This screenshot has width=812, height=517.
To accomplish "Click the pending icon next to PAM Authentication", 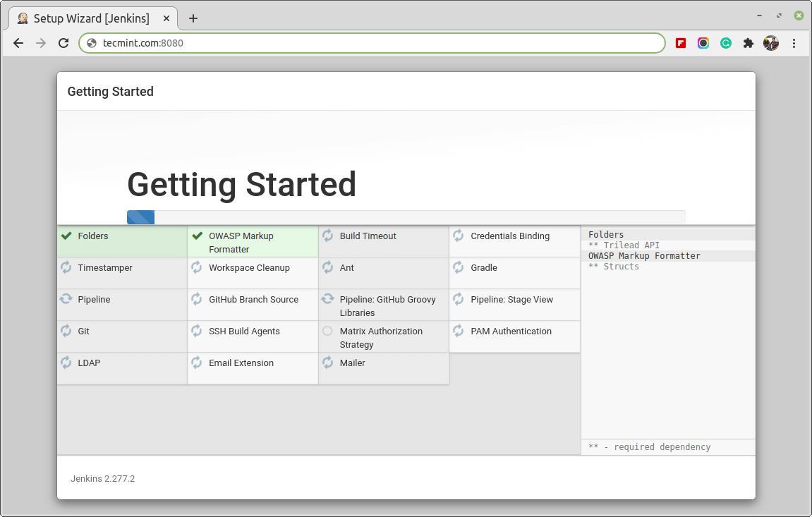I will click(x=459, y=331).
